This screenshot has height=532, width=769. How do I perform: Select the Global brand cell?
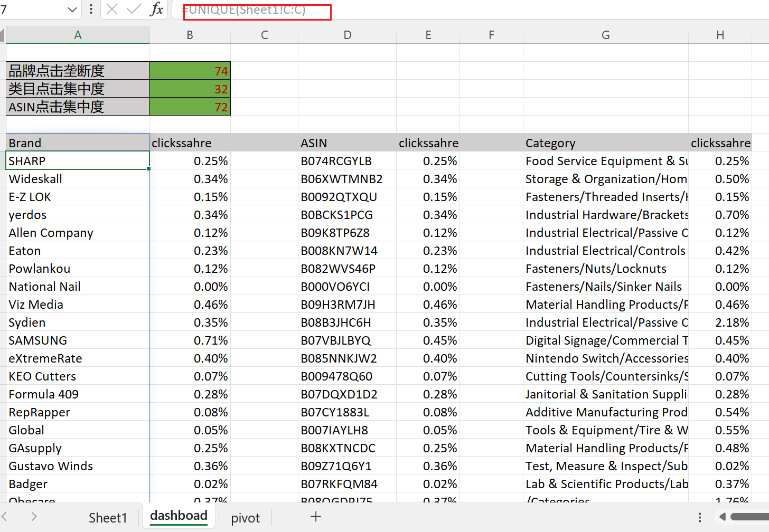(78, 430)
